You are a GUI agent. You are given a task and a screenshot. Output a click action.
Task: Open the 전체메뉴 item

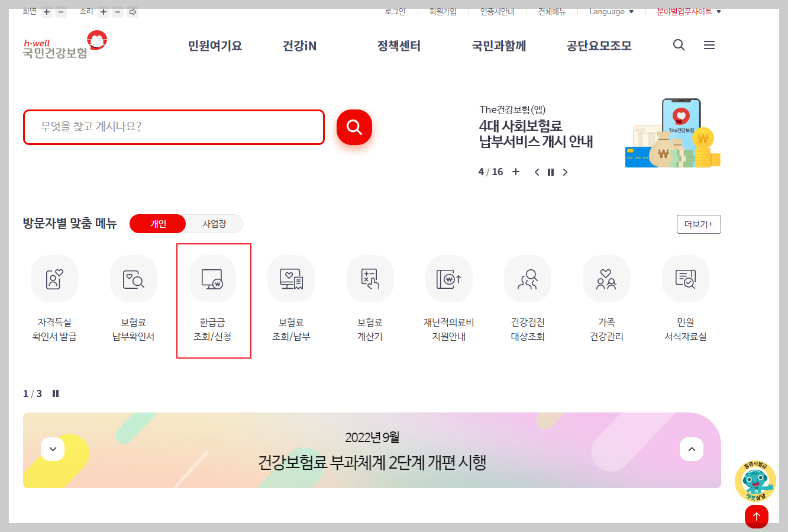tap(551, 11)
